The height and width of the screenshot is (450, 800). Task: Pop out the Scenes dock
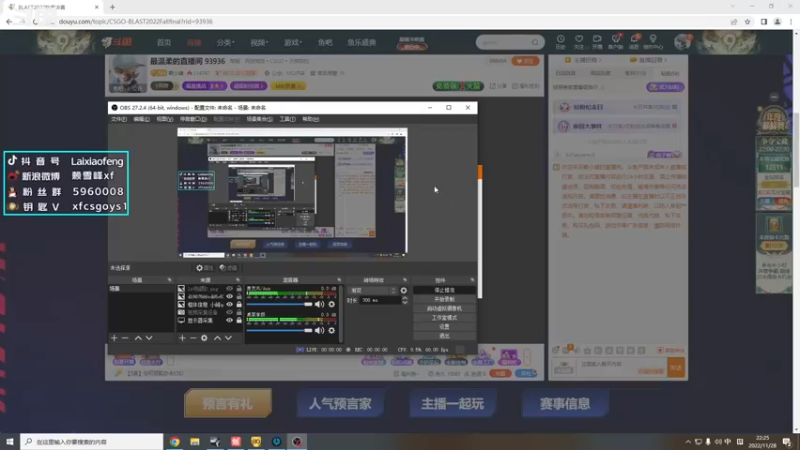pos(169,280)
